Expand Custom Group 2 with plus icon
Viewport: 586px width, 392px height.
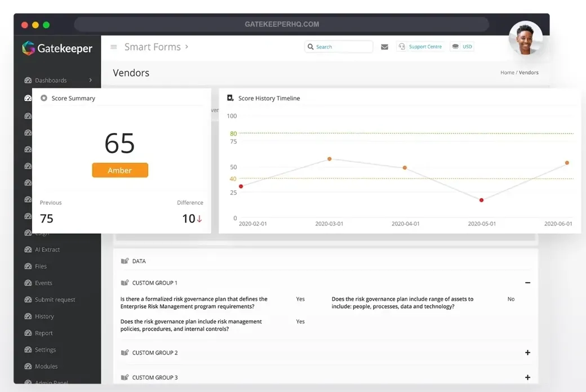click(527, 353)
